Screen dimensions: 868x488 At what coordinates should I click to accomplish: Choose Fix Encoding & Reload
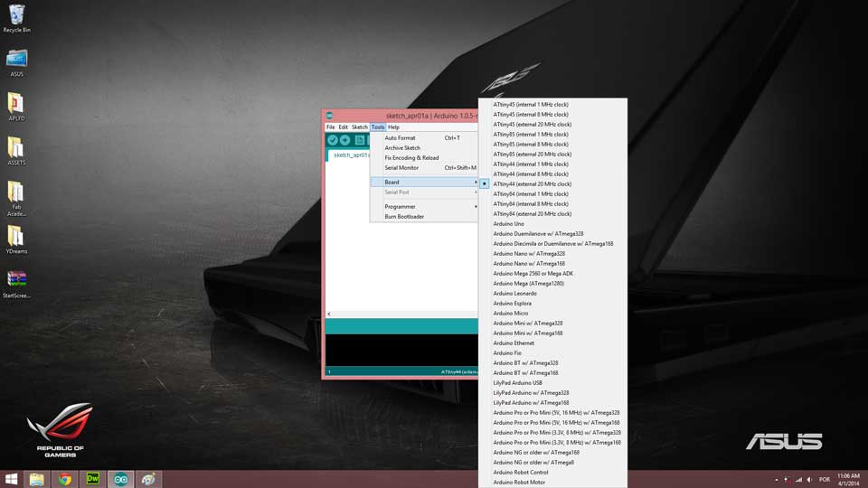[x=423, y=157]
